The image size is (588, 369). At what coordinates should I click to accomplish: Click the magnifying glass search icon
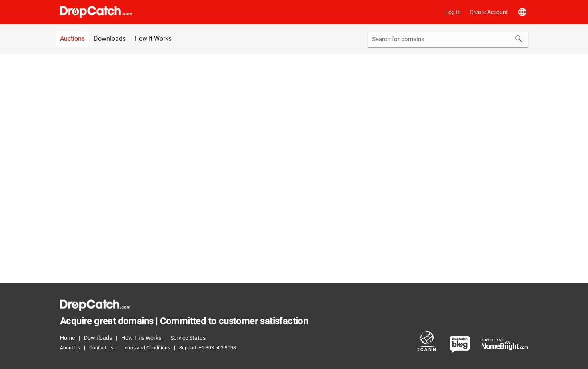tap(519, 39)
